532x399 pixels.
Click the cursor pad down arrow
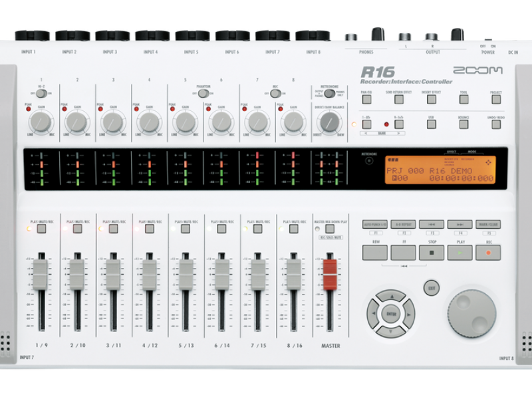tap(391, 331)
